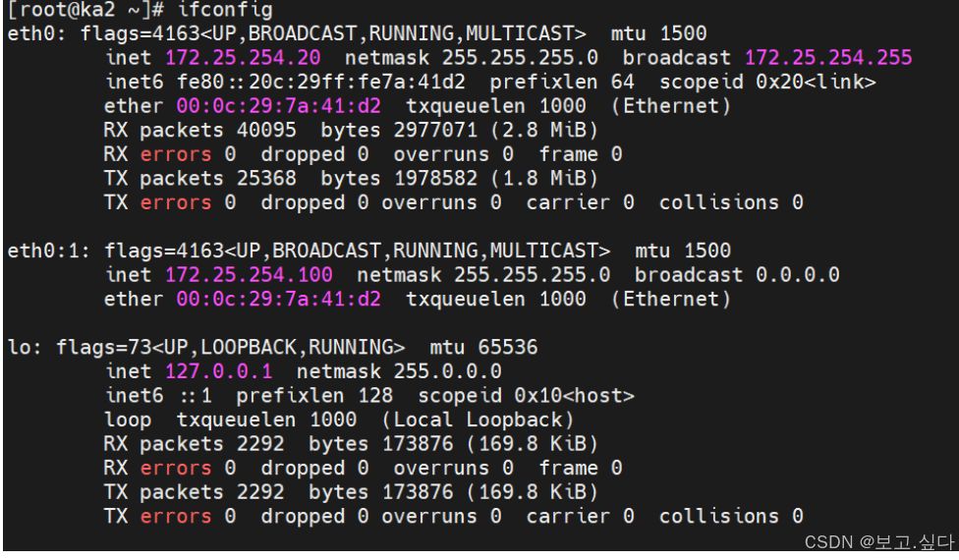Image resolution: width=959 pixels, height=560 pixels.
Task: Click the '(Local Loopback)' label
Action: click(x=478, y=420)
